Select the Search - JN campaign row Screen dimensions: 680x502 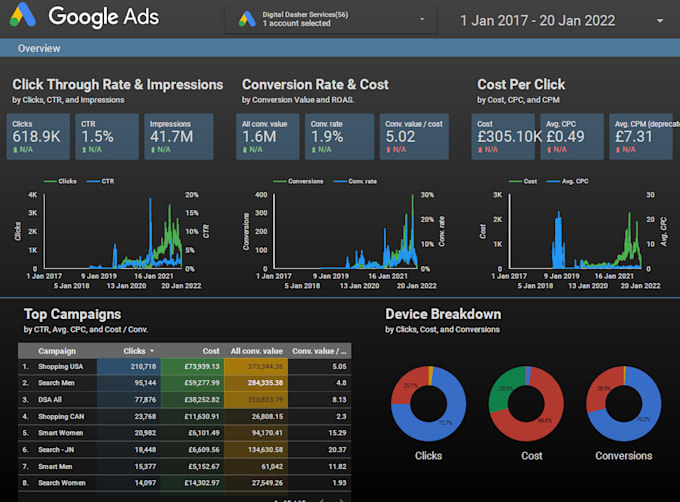[x=185, y=450]
